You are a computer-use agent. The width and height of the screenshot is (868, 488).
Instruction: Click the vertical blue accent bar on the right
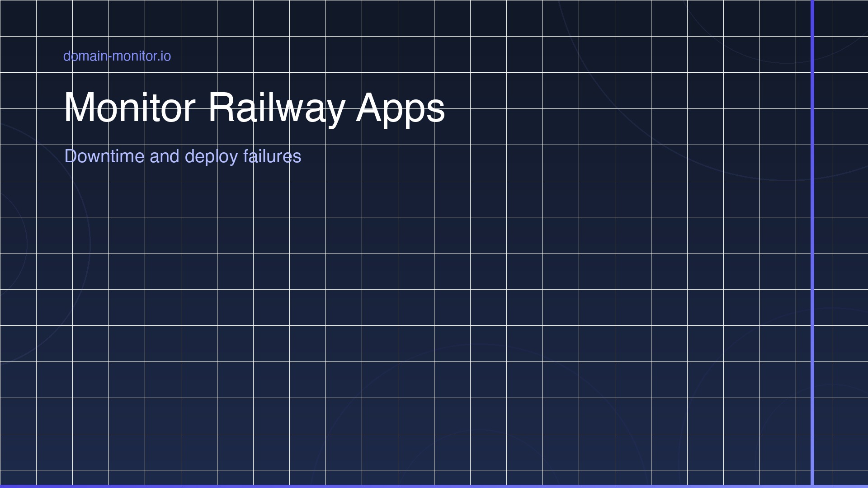tap(812, 244)
